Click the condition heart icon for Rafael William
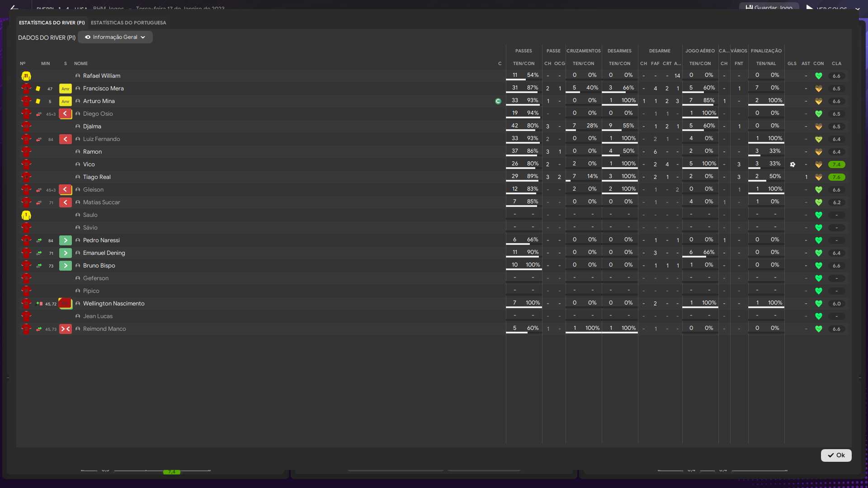The width and height of the screenshot is (868, 488). 819,76
